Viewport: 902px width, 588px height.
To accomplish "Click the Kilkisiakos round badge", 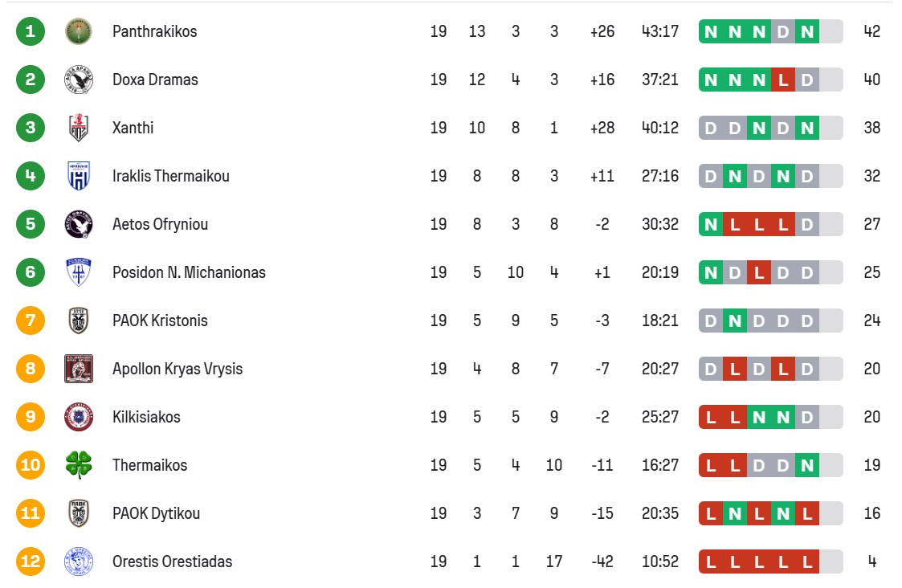I will [78, 417].
